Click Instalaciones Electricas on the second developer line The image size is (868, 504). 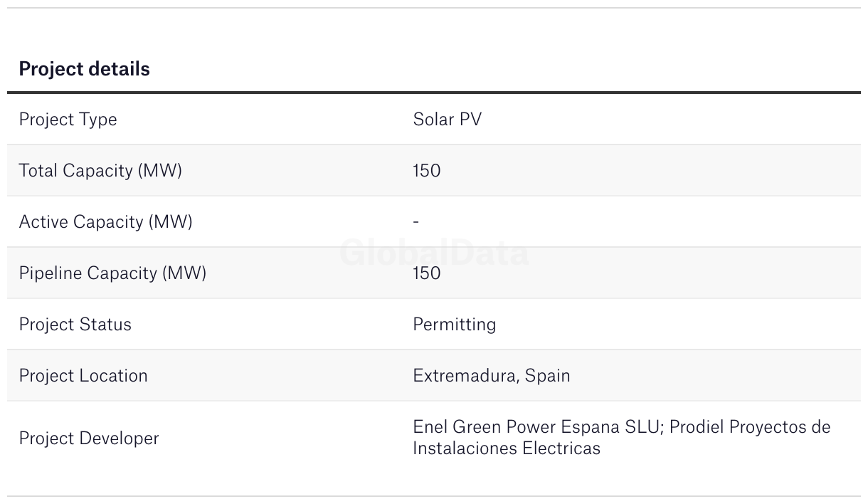pos(507,448)
